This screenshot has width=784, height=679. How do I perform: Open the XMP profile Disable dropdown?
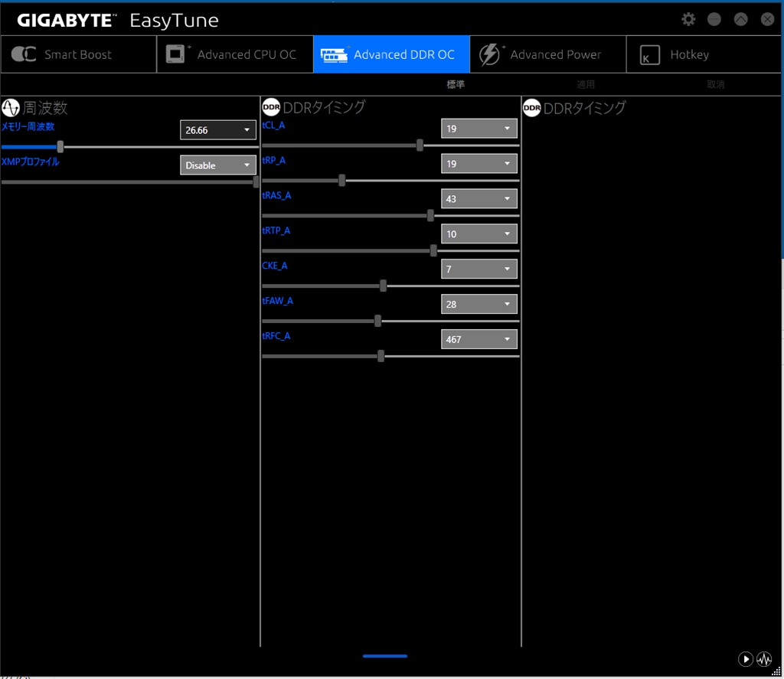click(x=218, y=165)
